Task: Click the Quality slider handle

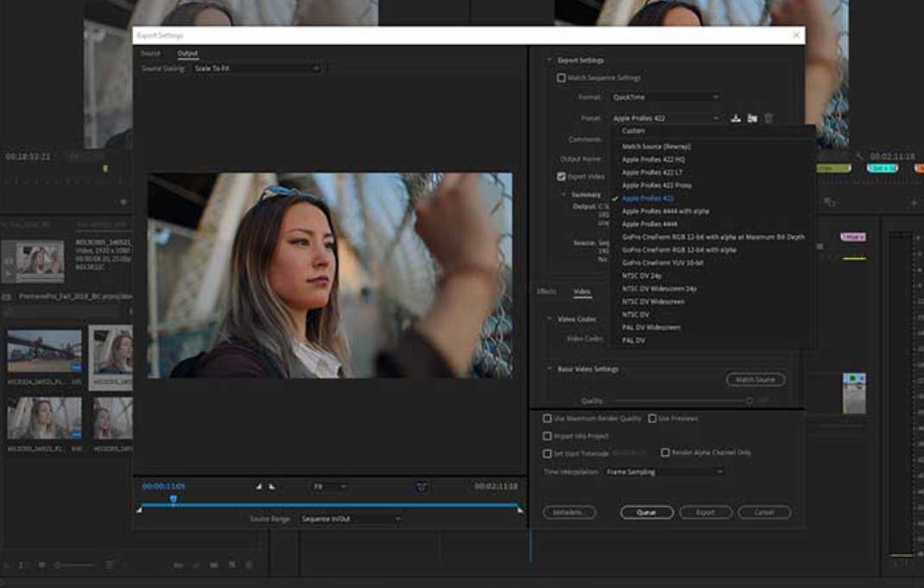Action: [750, 401]
